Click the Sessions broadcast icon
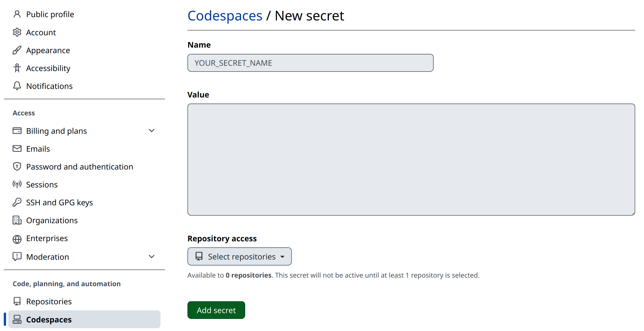 pos(17,185)
